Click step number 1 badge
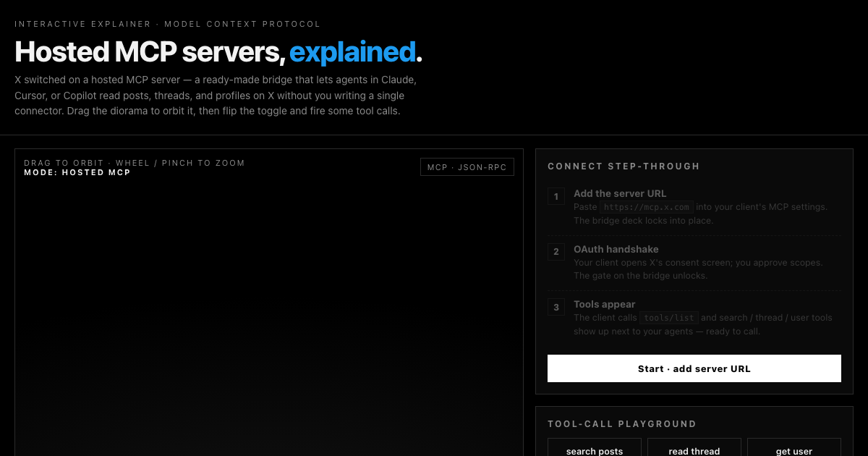Image resolution: width=868 pixels, height=456 pixels. (x=556, y=196)
